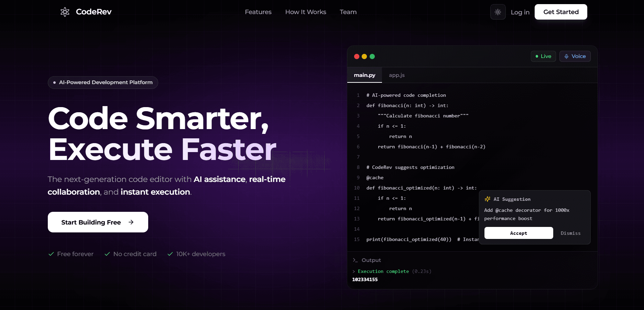Toggle the Live collaboration indicator
Image resolution: width=644 pixels, height=310 pixels.
[543, 56]
